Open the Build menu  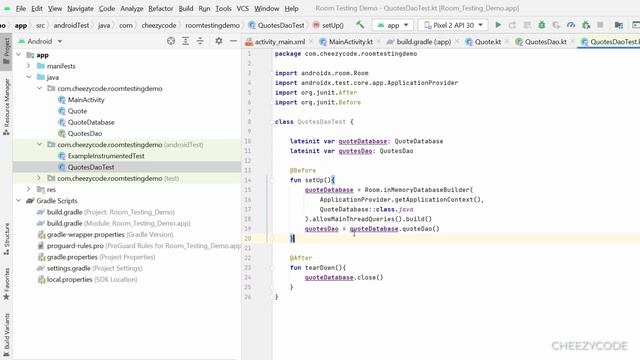(x=186, y=8)
